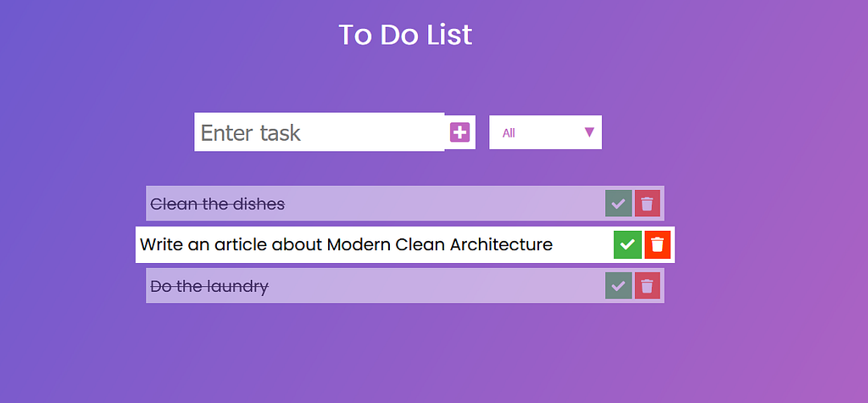868x403 pixels.
Task: Click the All label in the filter box
Action: click(509, 133)
